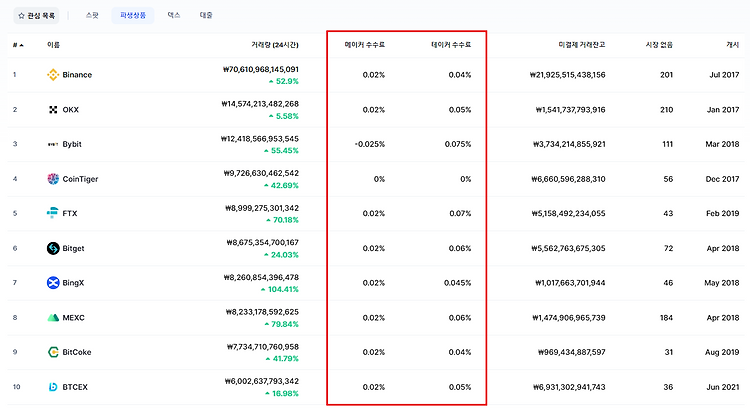
Task: Click BTCEX open interest ₩6,931,302,941,743
Action: click(x=569, y=387)
